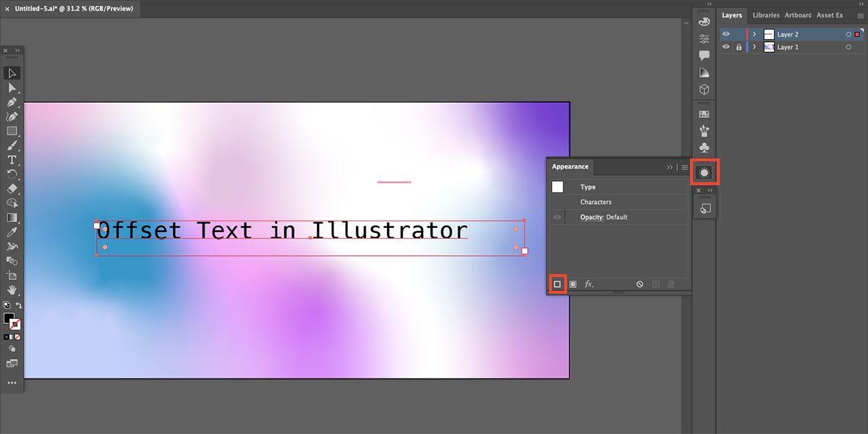Open the 3D and Materials panel icon
Viewport: 868px width, 434px height.
pyautogui.click(x=704, y=90)
